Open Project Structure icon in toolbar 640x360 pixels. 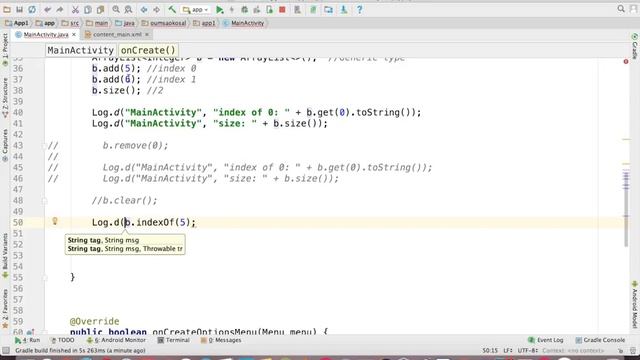[328, 9]
